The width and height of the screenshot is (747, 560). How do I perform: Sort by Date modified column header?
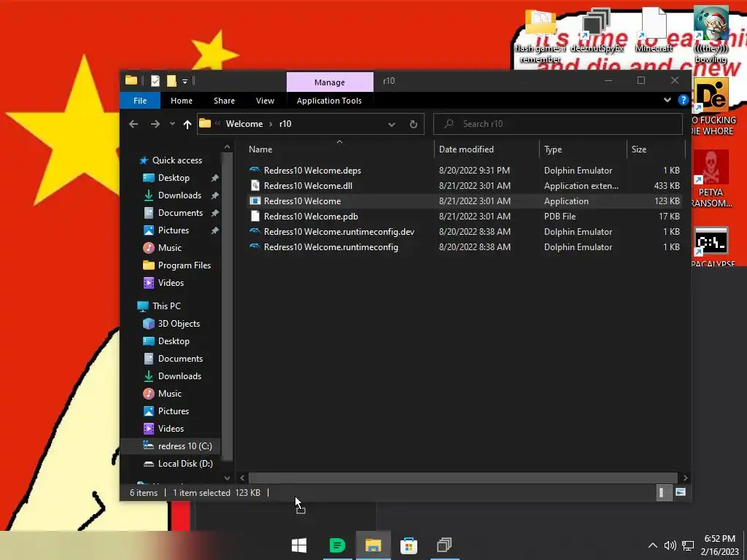pos(487,149)
